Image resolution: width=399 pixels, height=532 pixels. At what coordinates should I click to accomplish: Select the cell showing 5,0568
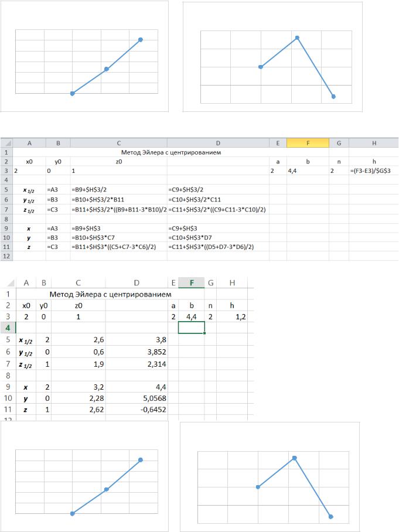tap(137, 398)
